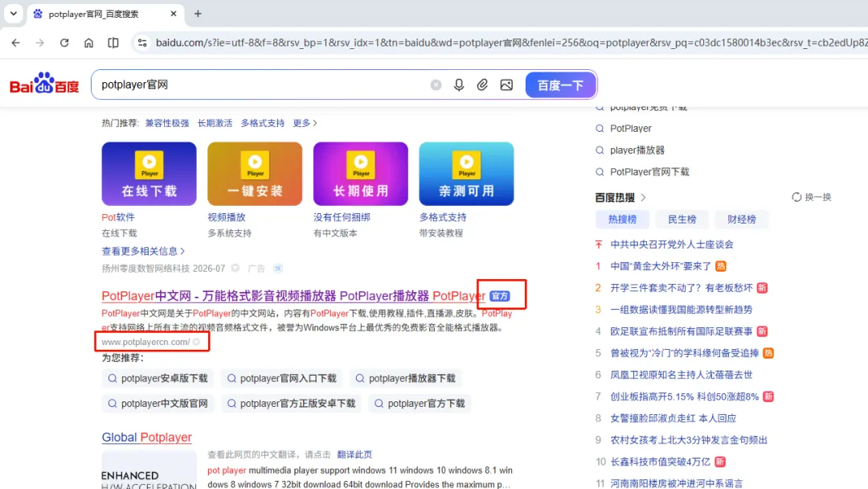Image resolution: width=868 pixels, height=489 pixels.
Task: Go to the browser home page
Action: [88, 43]
